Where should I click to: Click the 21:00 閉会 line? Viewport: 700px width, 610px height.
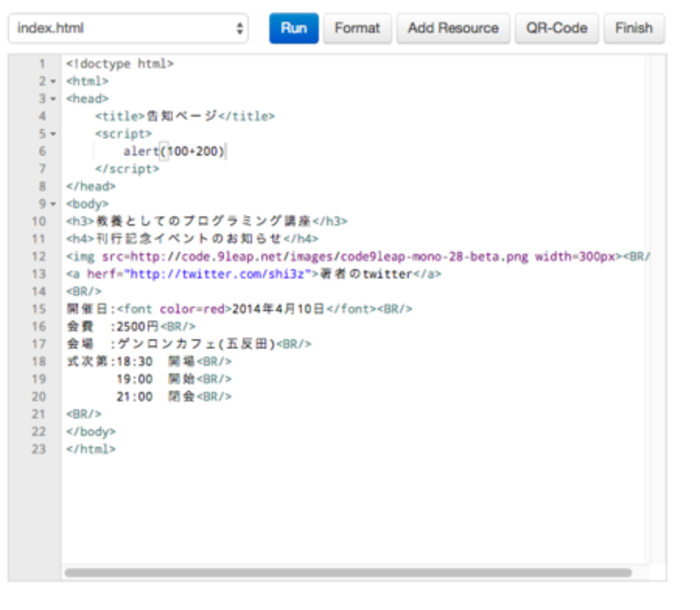174,397
